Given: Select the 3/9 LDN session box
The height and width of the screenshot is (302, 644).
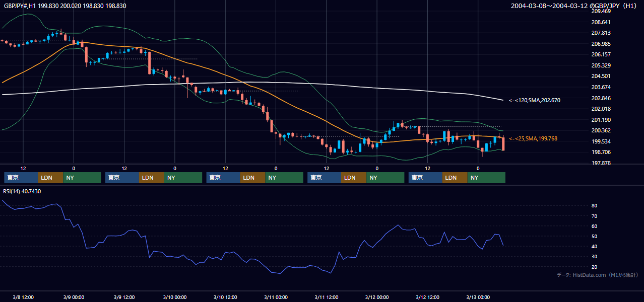Looking at the screenshot, I should pyautogui.click(x=152, y=178).
